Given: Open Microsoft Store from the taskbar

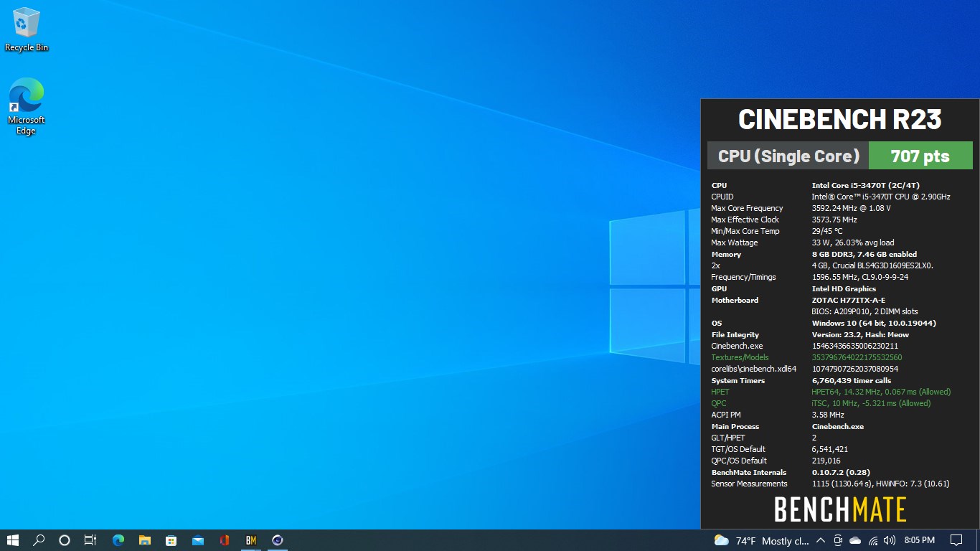Looking at the screenshot, I should click(171, 540).
